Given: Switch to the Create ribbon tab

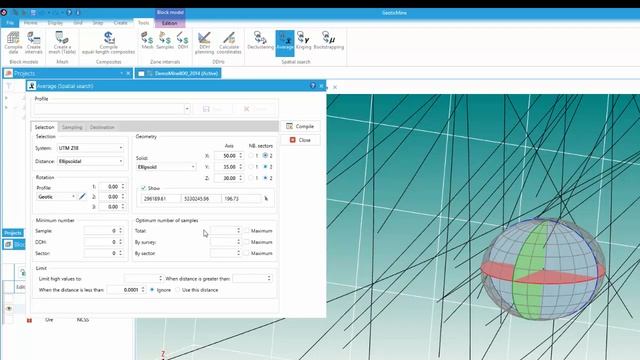Looking at the screenshot, I should tap(120, 23).
